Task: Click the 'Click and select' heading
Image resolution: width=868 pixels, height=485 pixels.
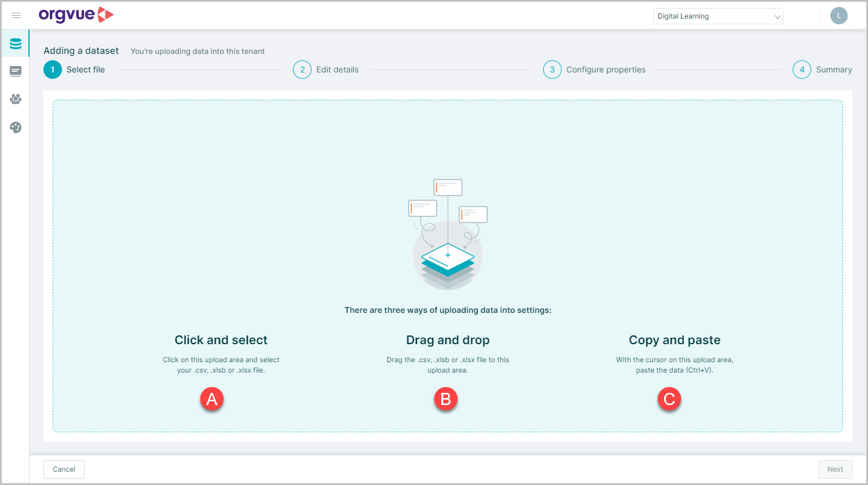Action: click(x=221, y=340)
